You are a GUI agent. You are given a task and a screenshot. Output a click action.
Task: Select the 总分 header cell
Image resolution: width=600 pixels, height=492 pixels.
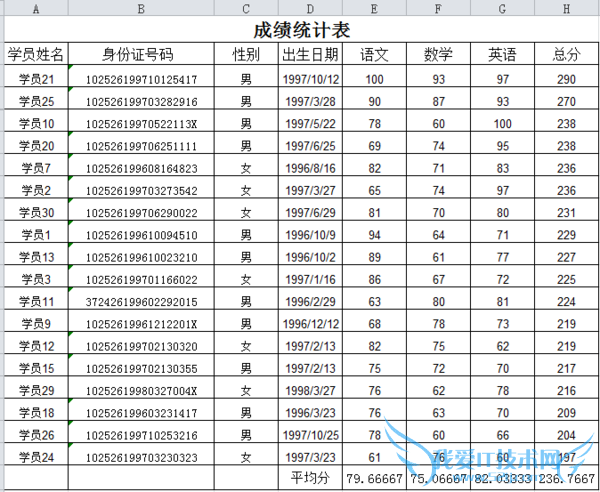(x=566, y=54)
